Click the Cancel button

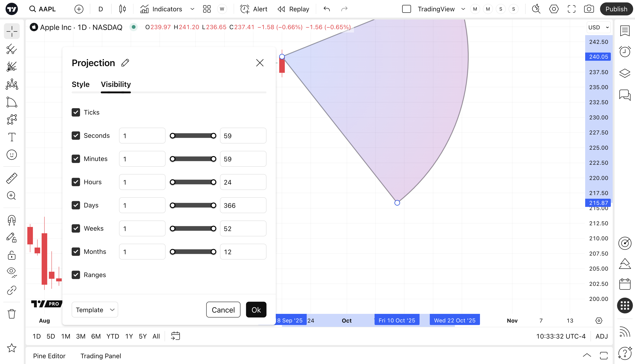tap(223, 310)
